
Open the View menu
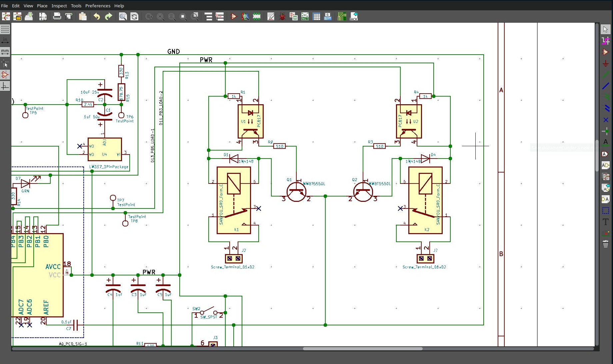coord(28,6)
